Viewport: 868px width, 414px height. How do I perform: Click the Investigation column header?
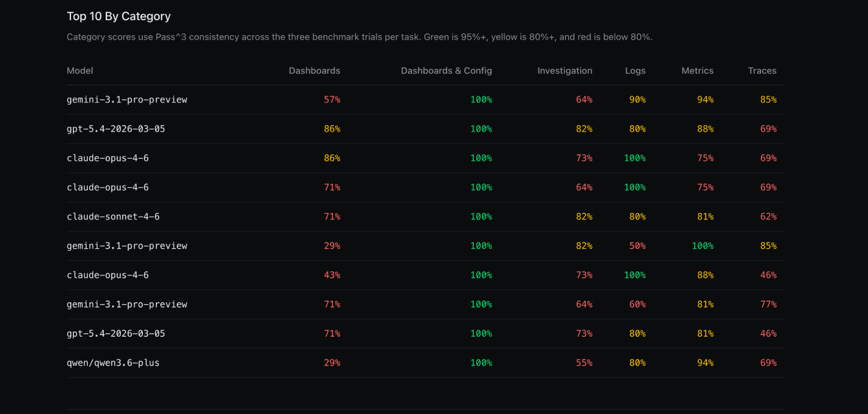[x=564, y=70]
